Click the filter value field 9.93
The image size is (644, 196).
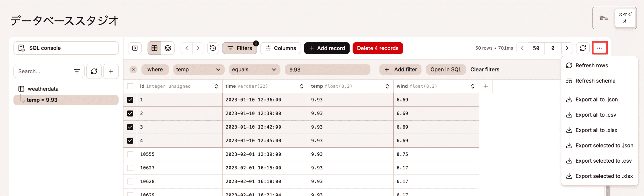pos(327,70)
